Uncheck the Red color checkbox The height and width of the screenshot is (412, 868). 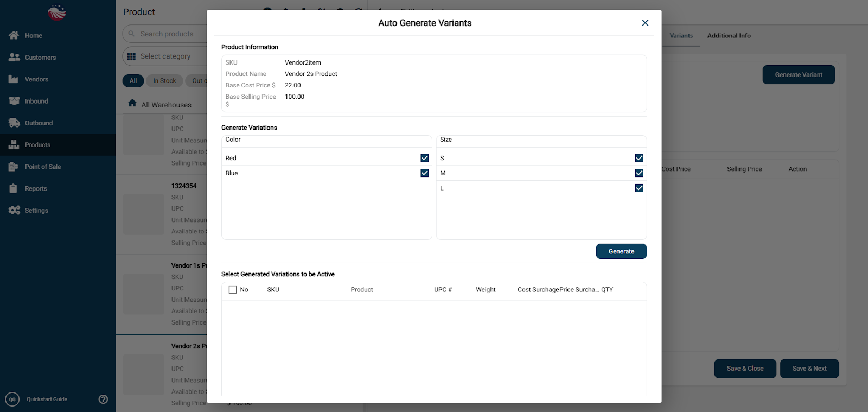click(425, 158)
